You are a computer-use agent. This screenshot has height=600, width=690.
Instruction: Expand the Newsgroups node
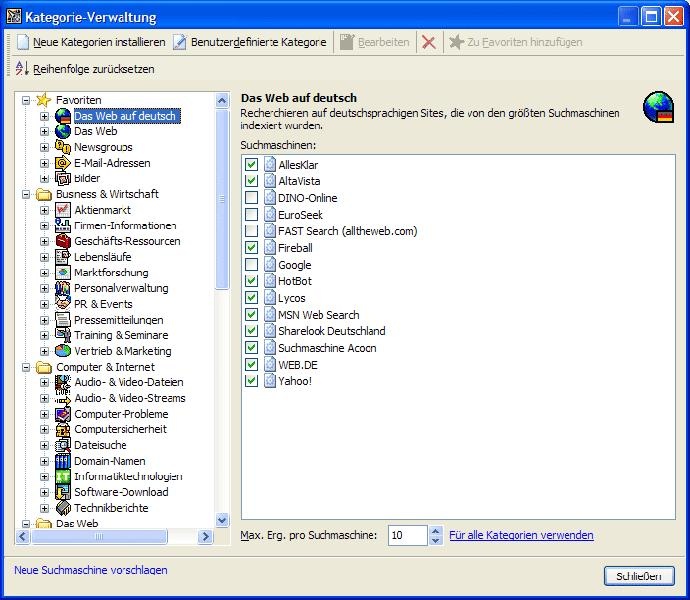point(44,147)
